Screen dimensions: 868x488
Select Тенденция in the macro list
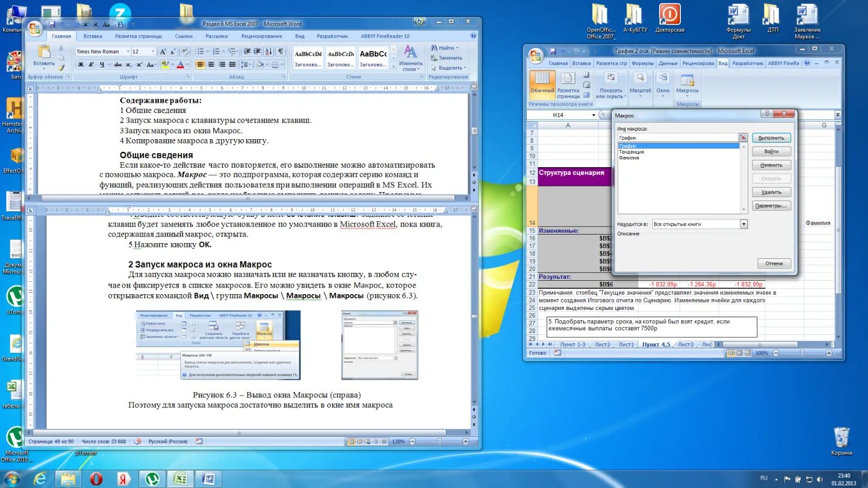[x=631, y=152]
